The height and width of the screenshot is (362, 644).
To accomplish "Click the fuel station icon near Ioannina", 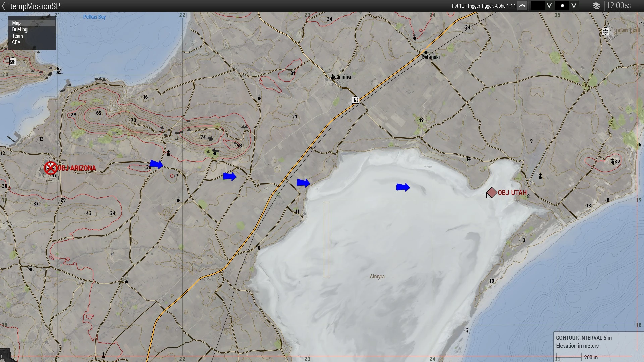I will (x=355, y=100).
